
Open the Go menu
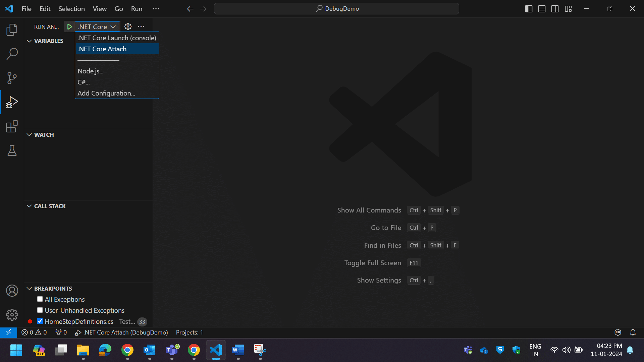(119, 9)
